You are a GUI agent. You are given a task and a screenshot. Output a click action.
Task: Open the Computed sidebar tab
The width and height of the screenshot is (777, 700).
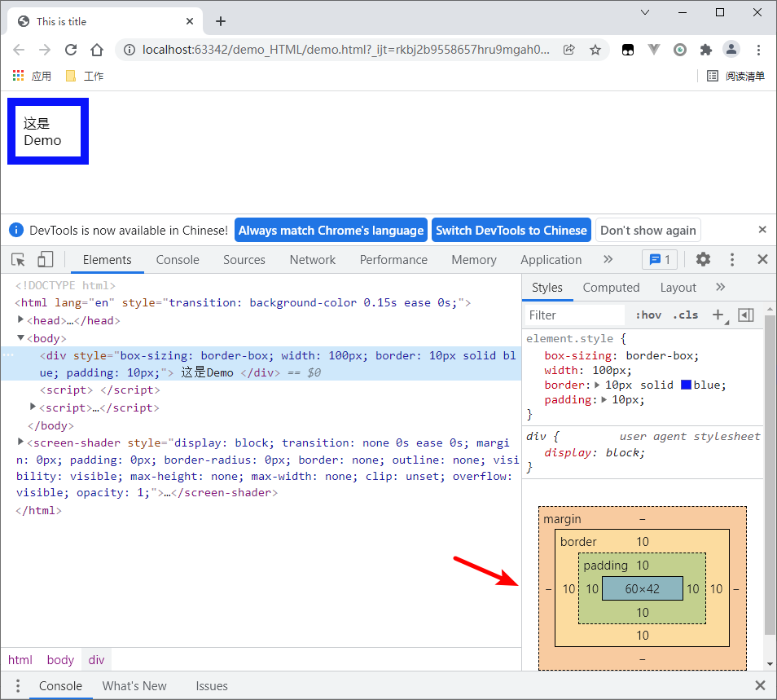611,288
